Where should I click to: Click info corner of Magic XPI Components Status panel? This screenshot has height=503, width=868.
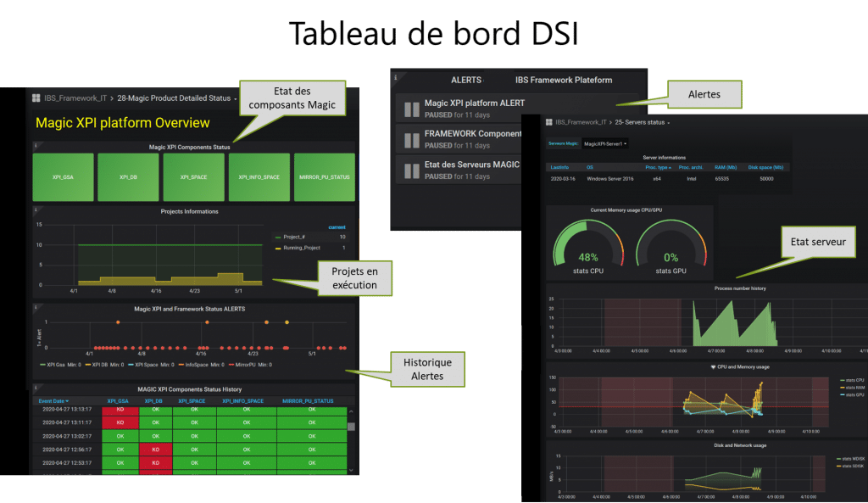(x=36, y=146)
